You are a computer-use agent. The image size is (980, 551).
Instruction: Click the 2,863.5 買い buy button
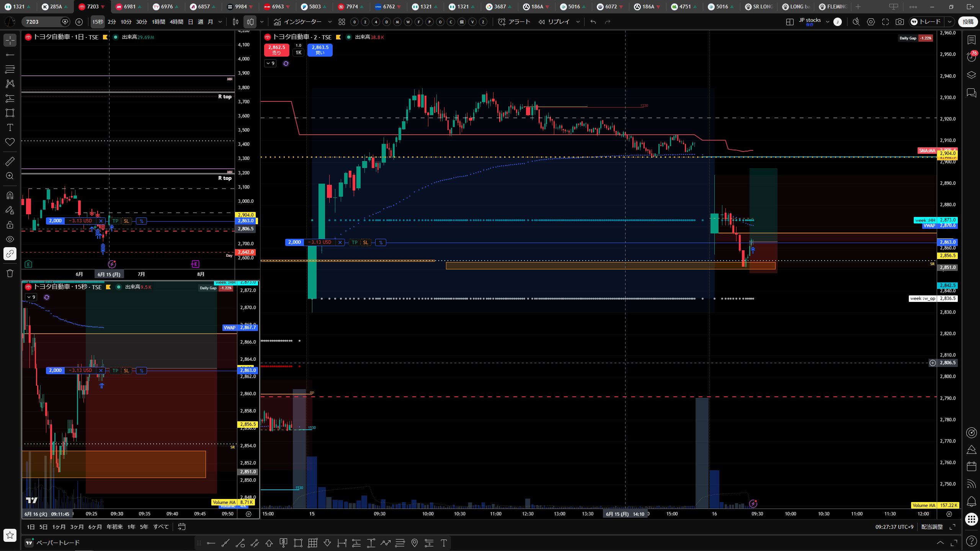[x=320, y=50]
